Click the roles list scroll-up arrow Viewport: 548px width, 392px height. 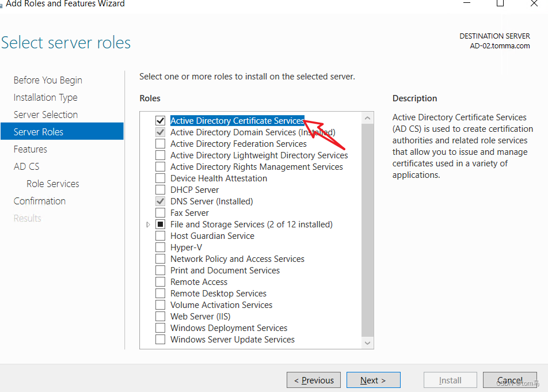pyautogui.click(x=367, y=118)
